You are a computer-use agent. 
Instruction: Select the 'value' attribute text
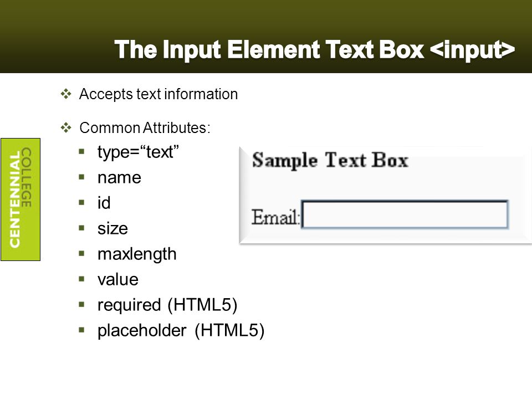coord(117,280)
